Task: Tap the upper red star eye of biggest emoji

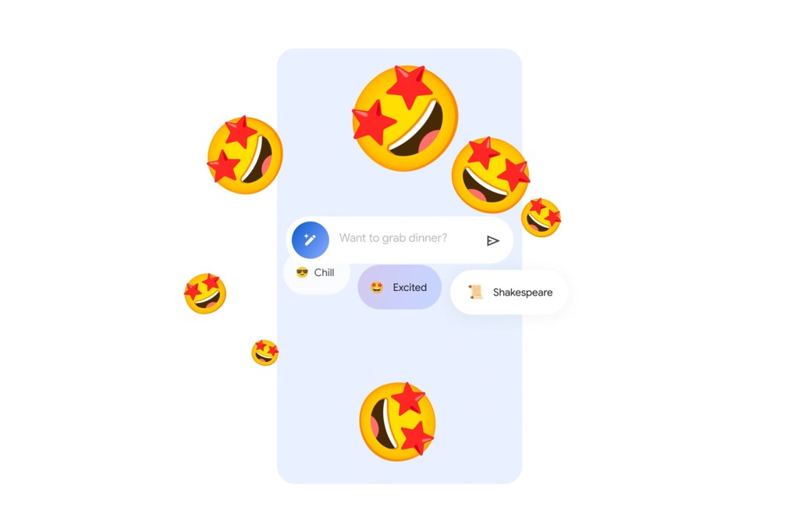Action: (408, 86)
